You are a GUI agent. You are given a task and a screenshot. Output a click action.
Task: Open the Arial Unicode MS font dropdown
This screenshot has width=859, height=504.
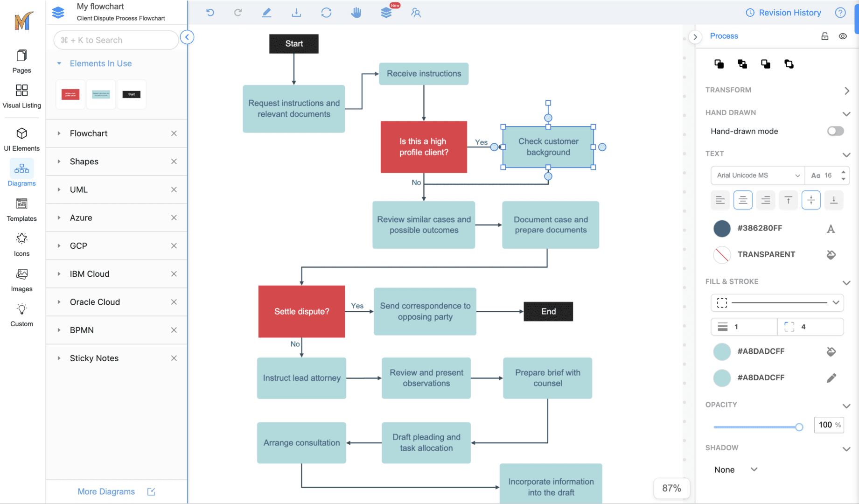click(x=757, y=175)
